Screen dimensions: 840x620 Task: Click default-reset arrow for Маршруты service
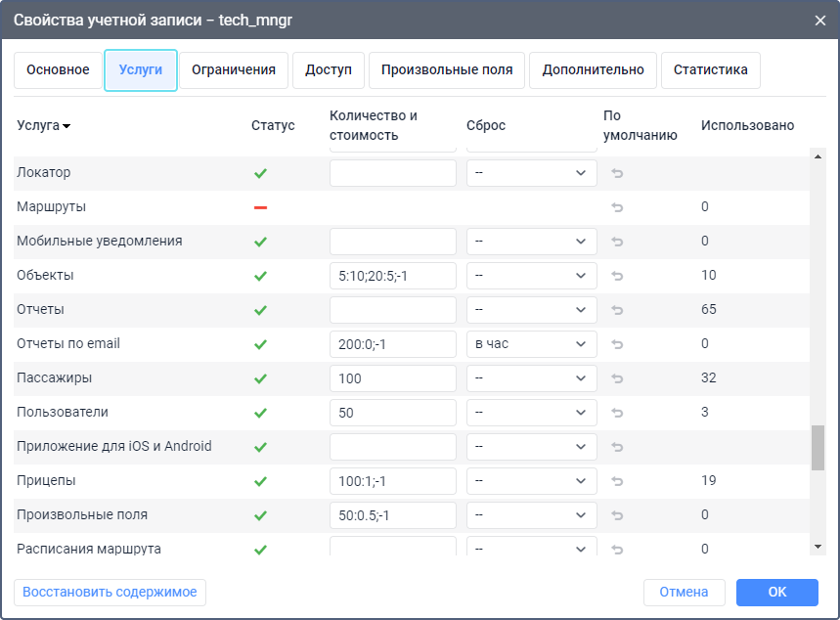click(x=617, y=207)
